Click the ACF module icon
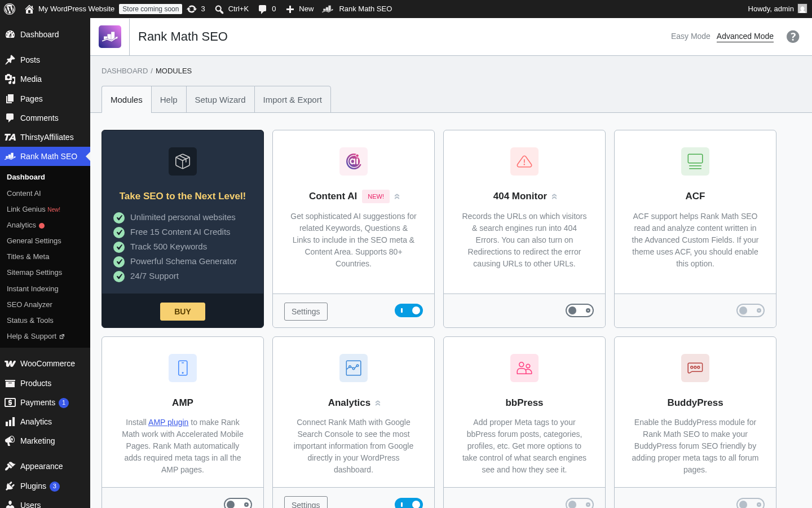812x508 pixels. click(x=695, y=161)
